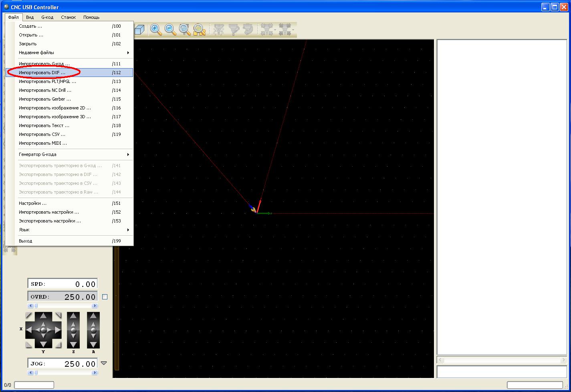Viewport: 571px width, 392px height.
Task: Switch to the 3D cube view
Action: pyautogui.click(x=139, y=30)
